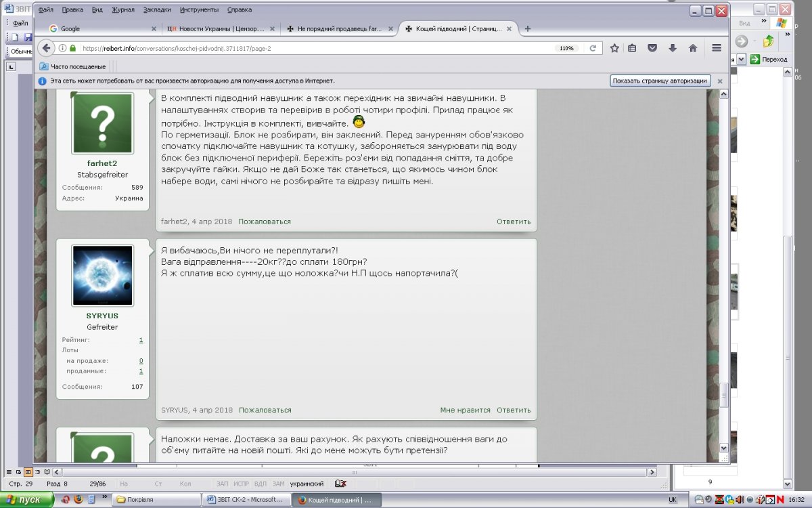Click Пожаловаться on farhet2's post

[265, 221]
